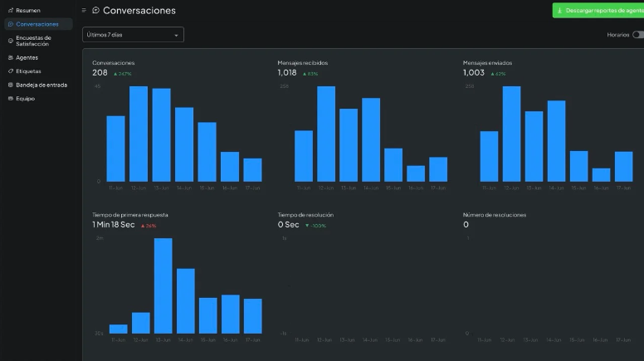Select Bandeja de entrada menu item

41,85
